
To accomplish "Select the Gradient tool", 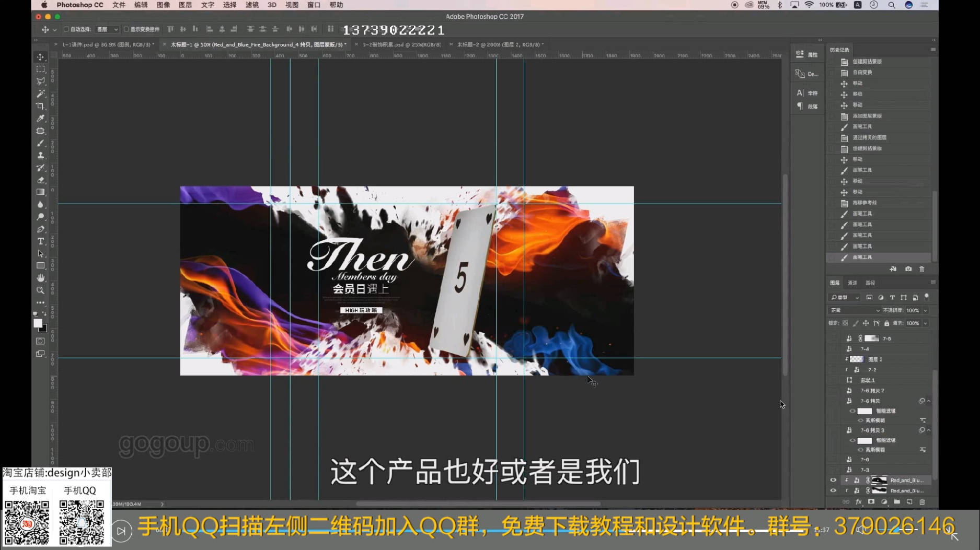I will 40,192.
